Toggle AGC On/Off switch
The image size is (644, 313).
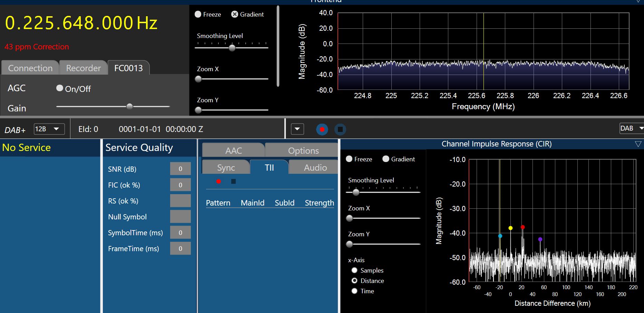[x=60, y=88]
